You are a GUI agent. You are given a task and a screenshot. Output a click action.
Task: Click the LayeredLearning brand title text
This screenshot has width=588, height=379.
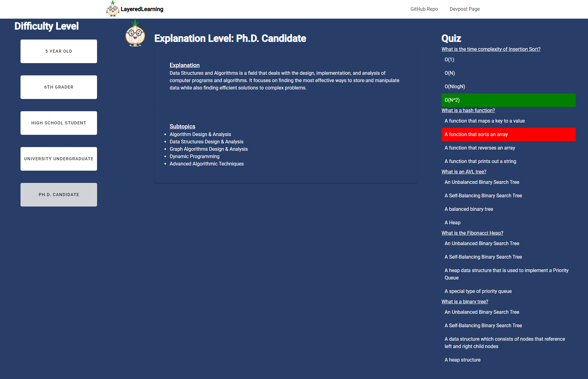click(142, 9)
